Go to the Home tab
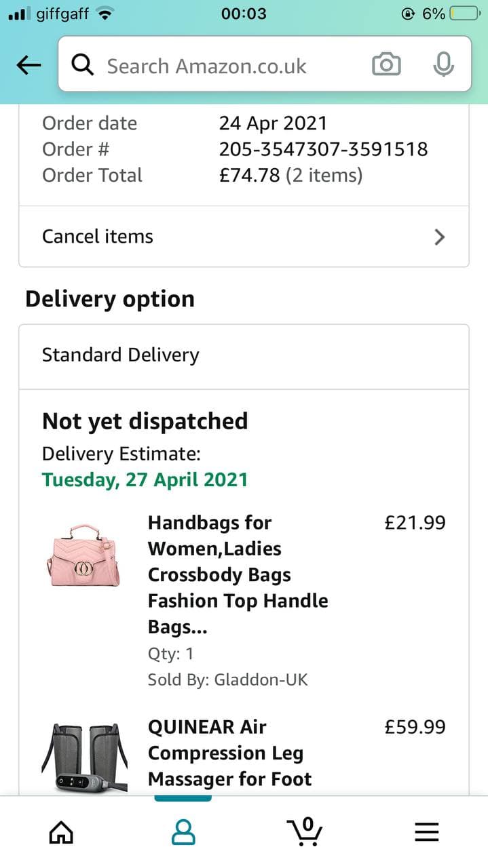The height and width of the screenshot is (868, 488). pos(62,831)
